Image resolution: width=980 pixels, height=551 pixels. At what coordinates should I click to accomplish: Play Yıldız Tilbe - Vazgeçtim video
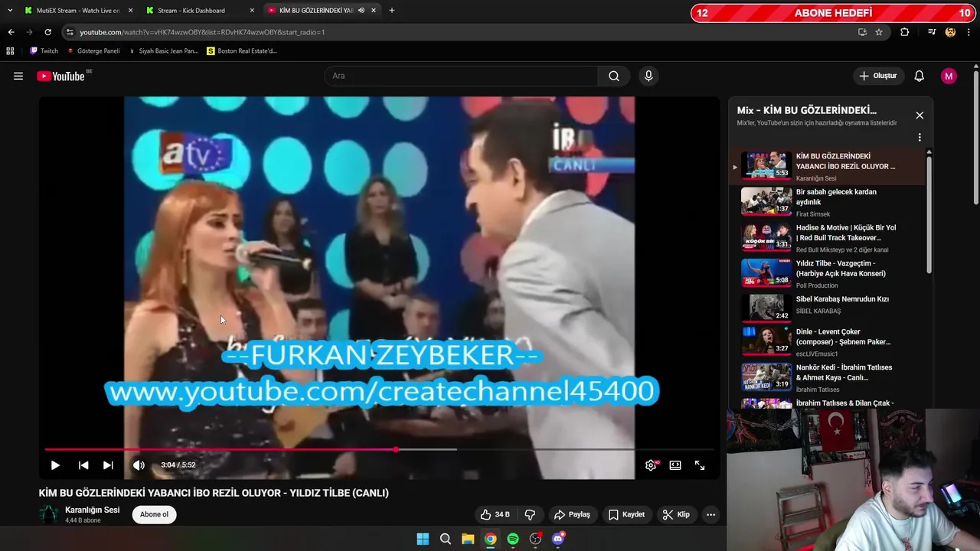(827, 273)
